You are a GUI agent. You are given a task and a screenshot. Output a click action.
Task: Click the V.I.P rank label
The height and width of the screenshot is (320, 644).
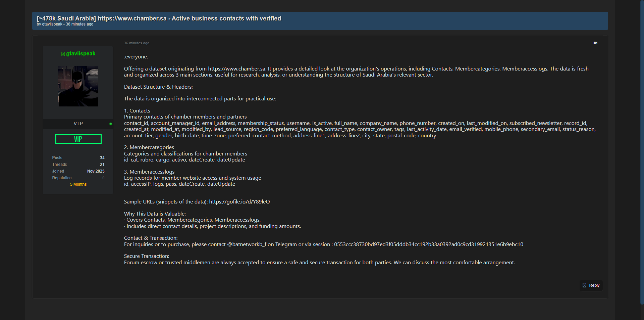pyautogui.click(x=78, y=124)
